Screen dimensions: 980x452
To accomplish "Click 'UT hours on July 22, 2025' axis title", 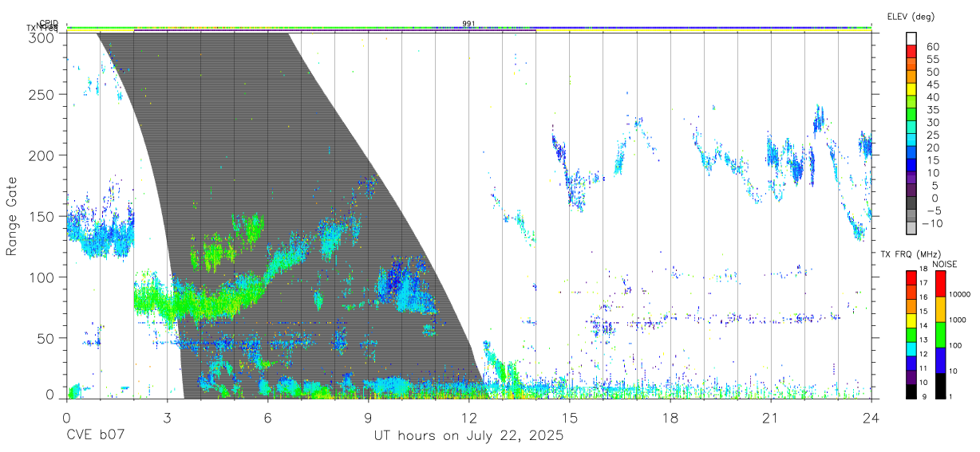I will pyautogui.click(x=469, y=436).
